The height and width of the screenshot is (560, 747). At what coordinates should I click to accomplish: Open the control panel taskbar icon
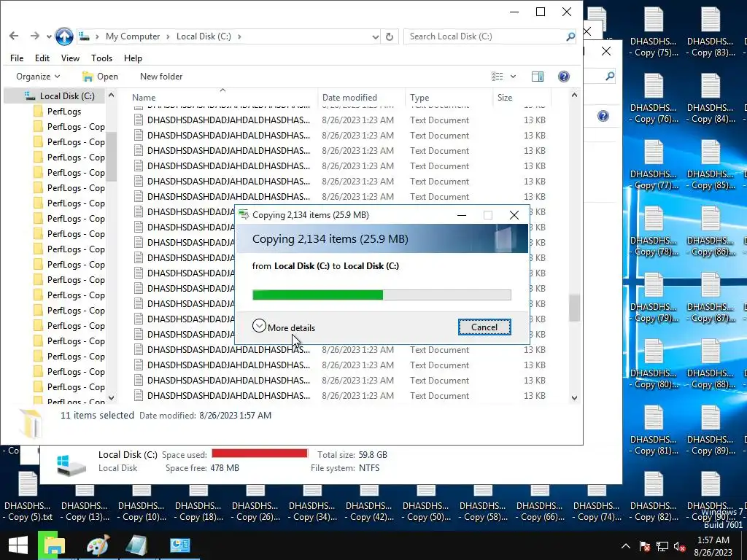click(x=180, y=545)
